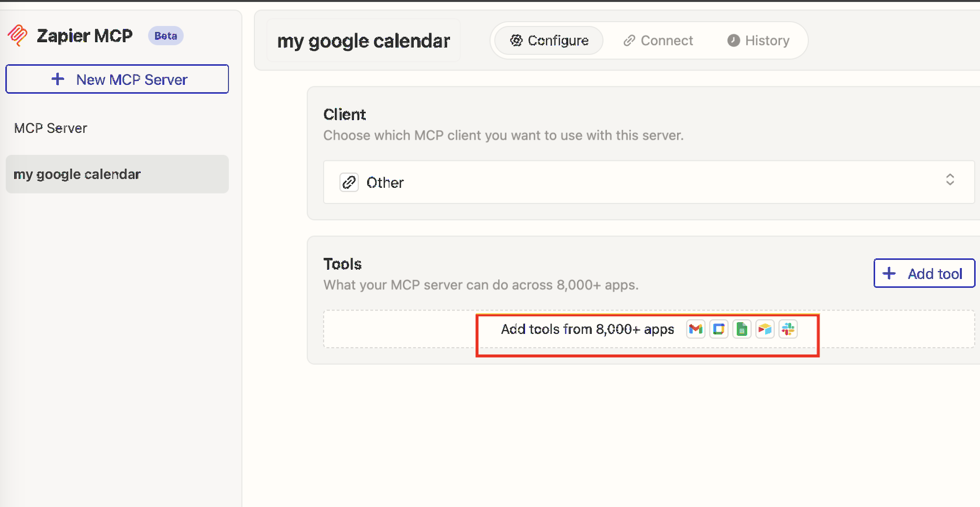
Task: Click Add tools from 8,000+ apps
Action: pos(649,329)
